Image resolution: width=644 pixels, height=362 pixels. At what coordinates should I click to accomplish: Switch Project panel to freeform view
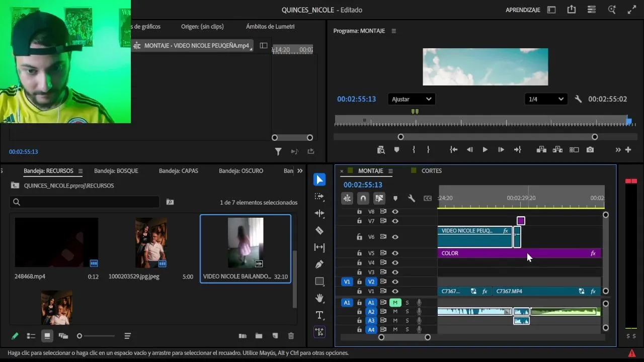pos(63,336)
